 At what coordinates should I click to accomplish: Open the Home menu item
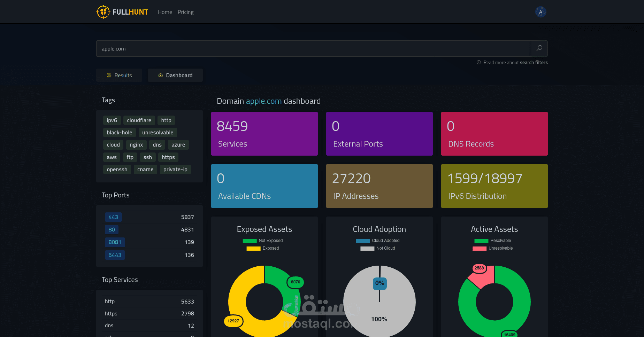click(x=165, y=12)
